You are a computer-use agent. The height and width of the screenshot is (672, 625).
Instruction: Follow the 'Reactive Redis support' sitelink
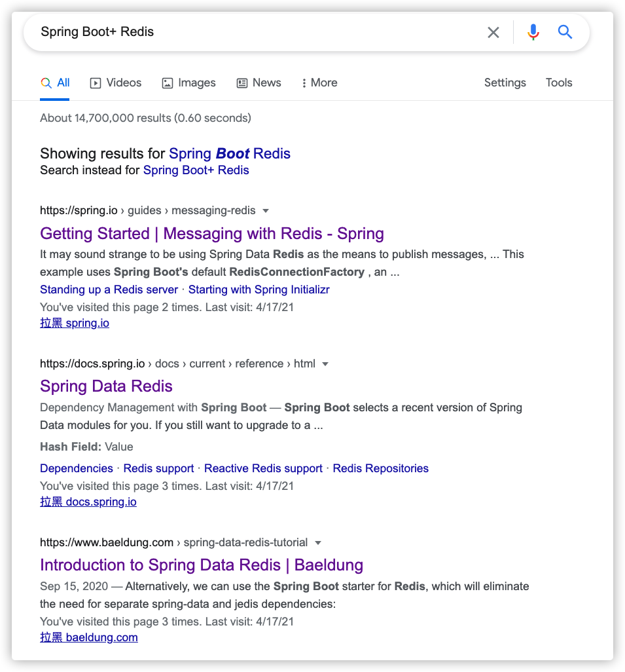263,468
